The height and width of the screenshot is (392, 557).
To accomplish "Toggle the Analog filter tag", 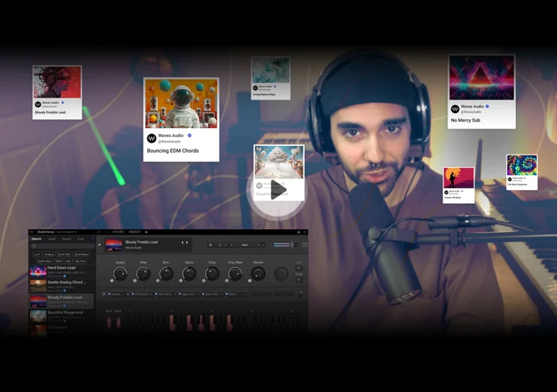I will point(49,254).
